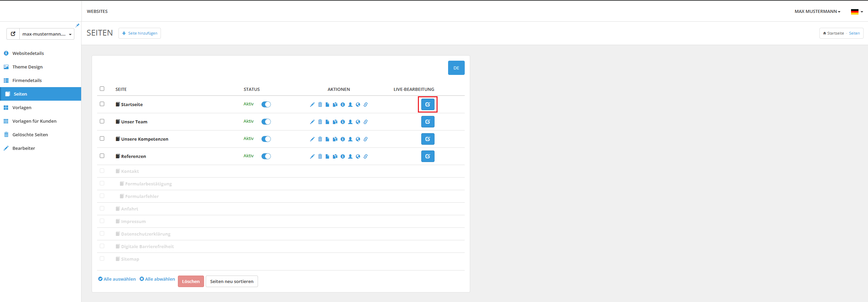Click the Seite hinzufügen button
The image size is (868, 302).
(x=140, y=33)
